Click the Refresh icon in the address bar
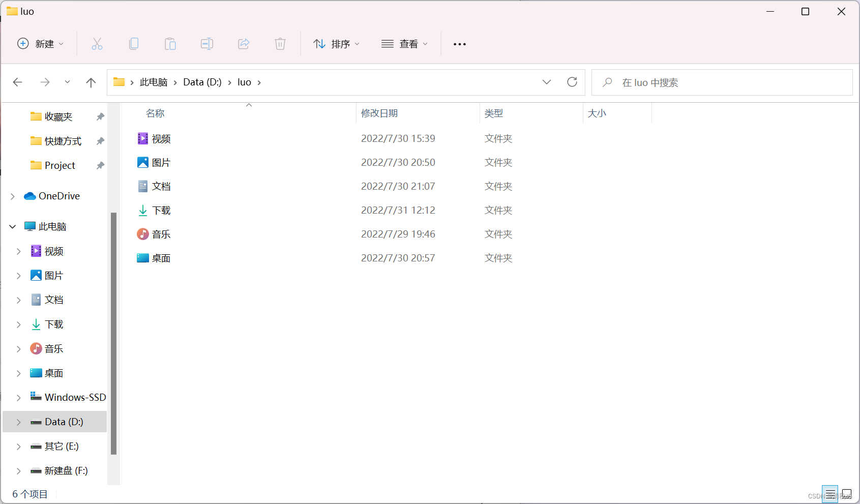The width and height of the screenshot is (860, 504). [572, 82]
